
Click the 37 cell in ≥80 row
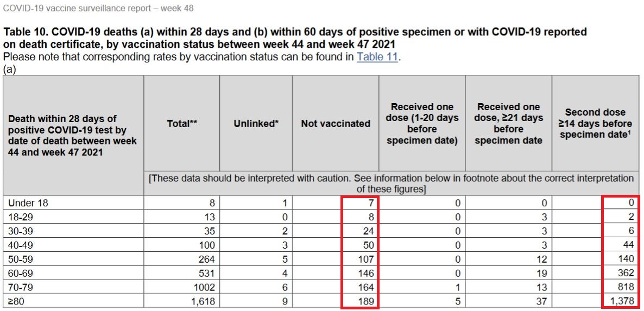click(x=542, y=302)
